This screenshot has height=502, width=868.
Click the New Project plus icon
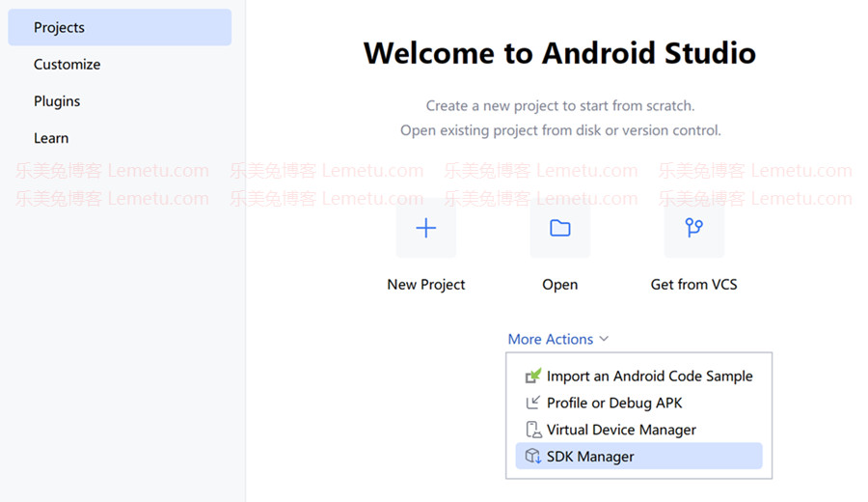click(x=425, y=228)
